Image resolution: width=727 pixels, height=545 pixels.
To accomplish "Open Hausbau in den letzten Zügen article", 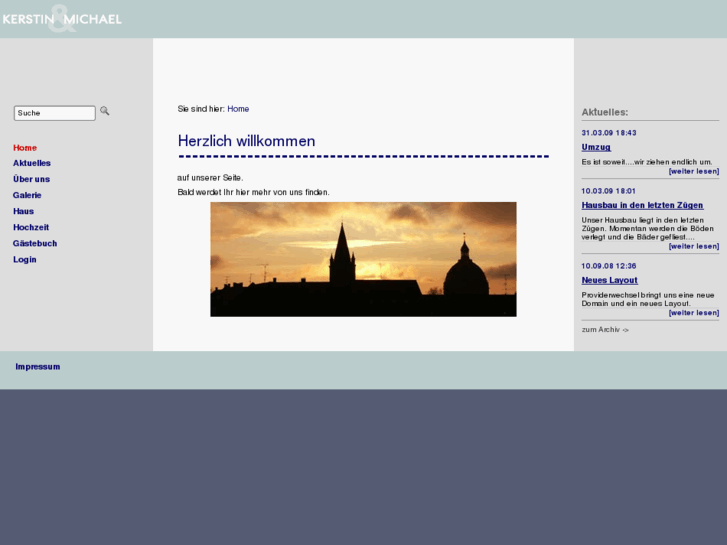I will [642, 205].
